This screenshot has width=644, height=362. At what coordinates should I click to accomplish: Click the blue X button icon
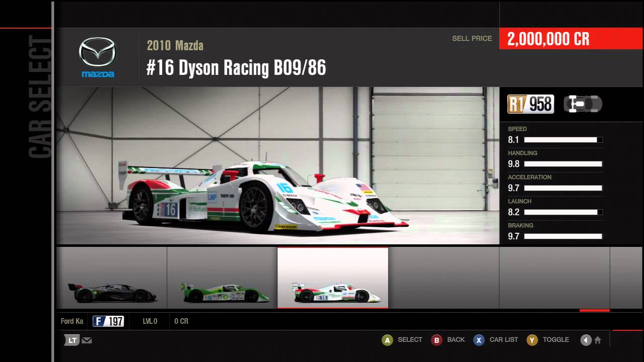[479, 340]
